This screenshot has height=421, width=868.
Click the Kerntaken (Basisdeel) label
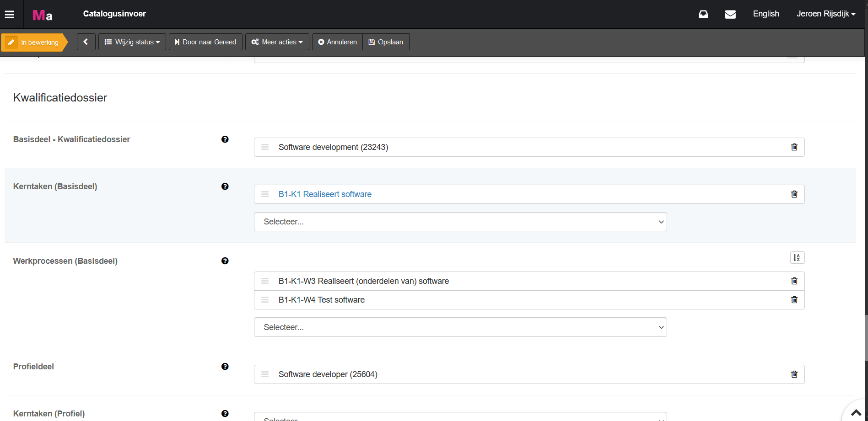55,187
